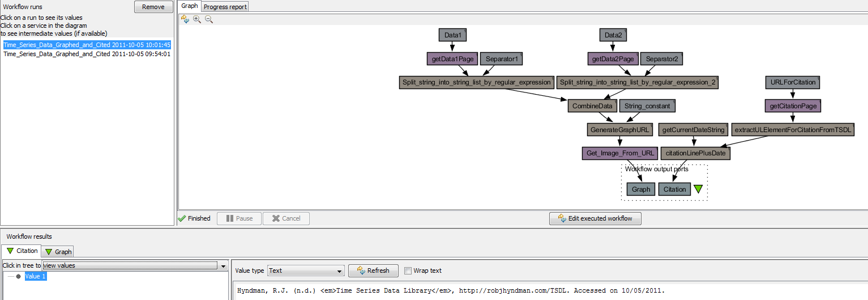Screen dimensions: 868x300
Task: Click the GenerateGraphURL node
Action: pos(619,130)
